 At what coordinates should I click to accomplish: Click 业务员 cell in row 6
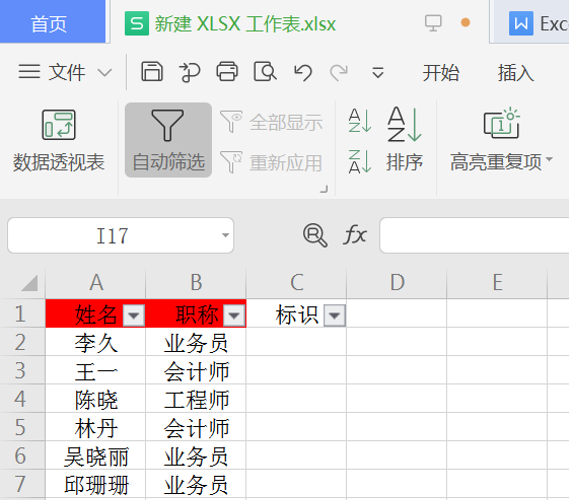click(x=196, y=455)
